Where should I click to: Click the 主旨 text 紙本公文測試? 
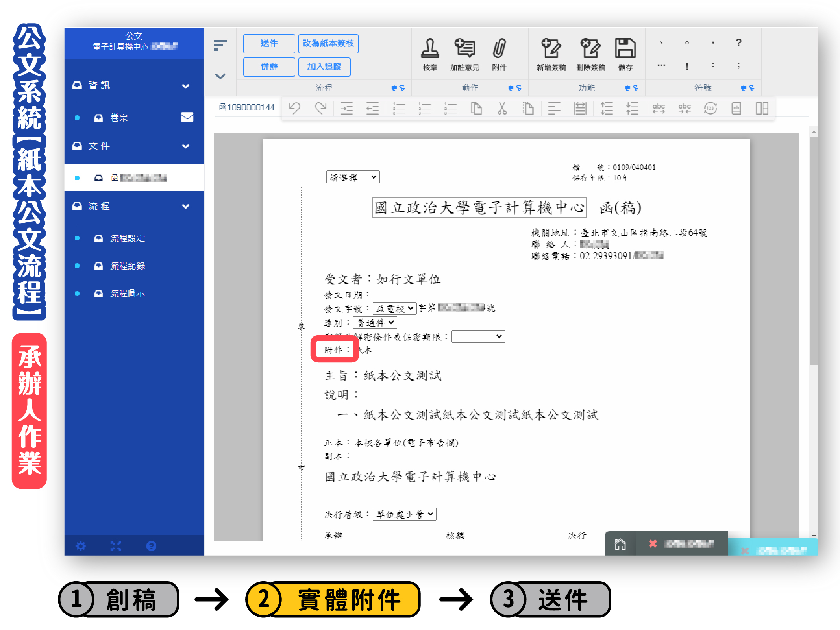coord(402,376)
